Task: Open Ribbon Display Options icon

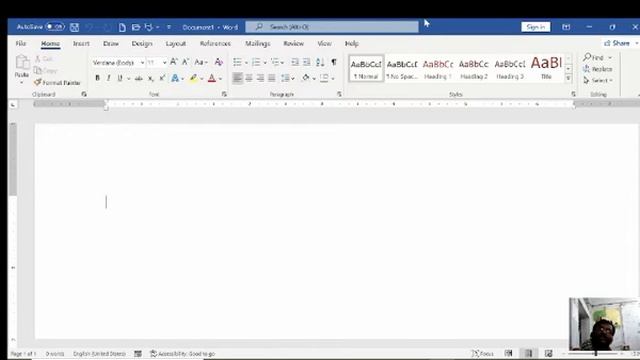Action: coord(566,27)
